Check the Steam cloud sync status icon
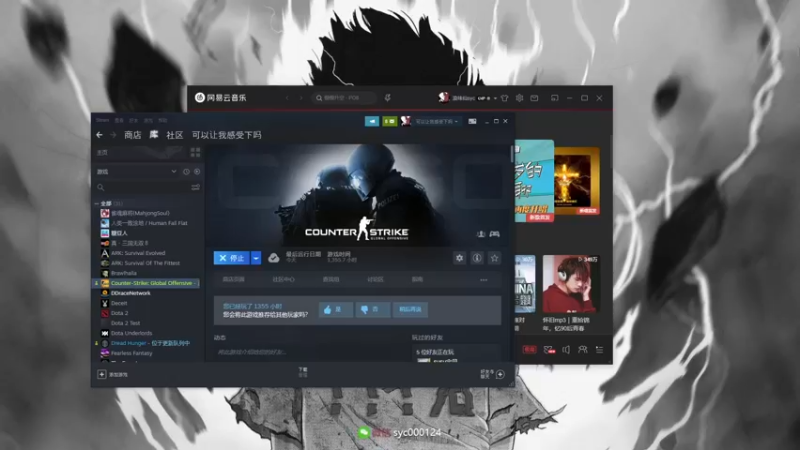Image resolution: width=800 pixels, height=450 pixels. [273, 258]
